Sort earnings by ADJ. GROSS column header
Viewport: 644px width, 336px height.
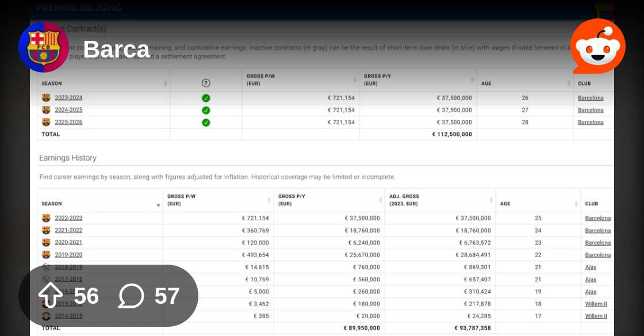coord(440,200)
